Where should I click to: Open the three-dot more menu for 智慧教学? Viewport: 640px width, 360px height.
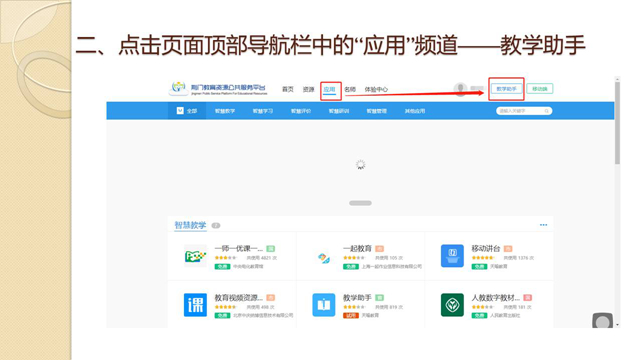tap(543, 225)
